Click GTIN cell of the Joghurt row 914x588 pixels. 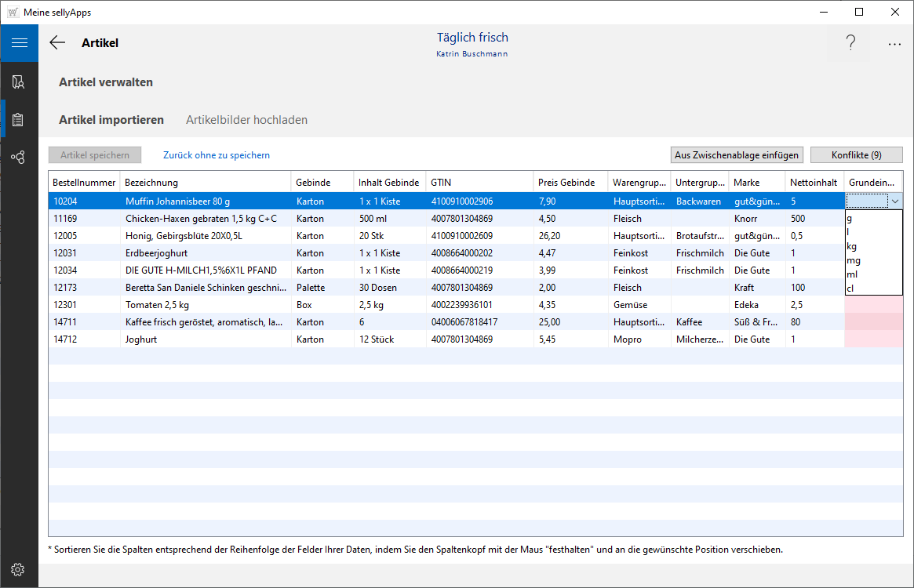pyautogui.click(x=462, y=339)
